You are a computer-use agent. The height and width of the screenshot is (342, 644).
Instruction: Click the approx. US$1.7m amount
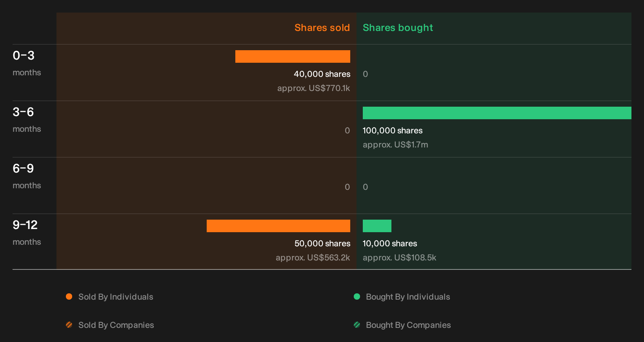click(395, 145)
